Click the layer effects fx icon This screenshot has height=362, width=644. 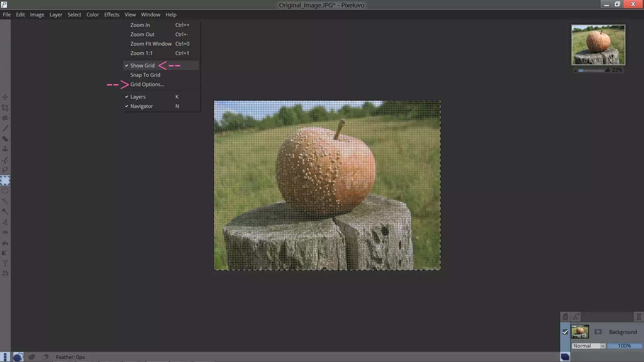pyautogui.click(x=576, y=317)
